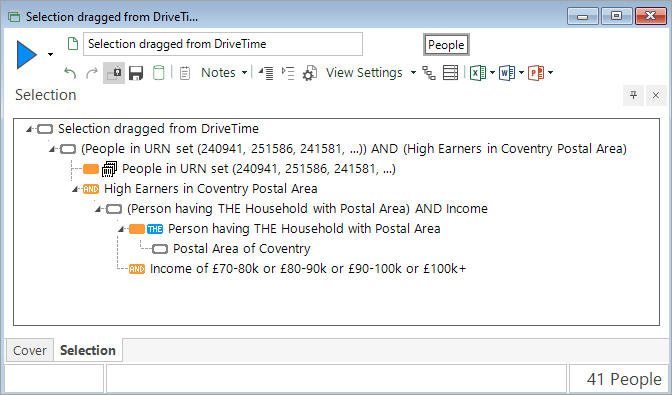Export to PowerPoint icon
This screenshot has width=672, height=395.
536,73
